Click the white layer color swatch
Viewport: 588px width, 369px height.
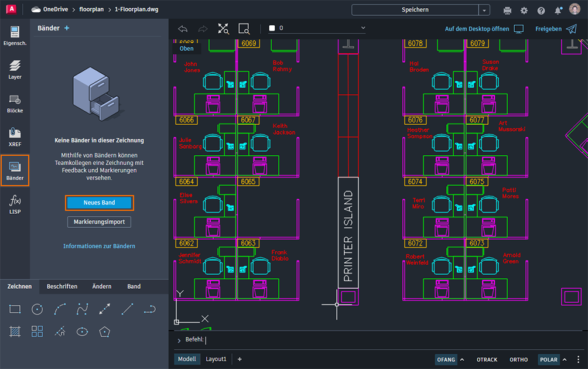[x=272, y=28]
